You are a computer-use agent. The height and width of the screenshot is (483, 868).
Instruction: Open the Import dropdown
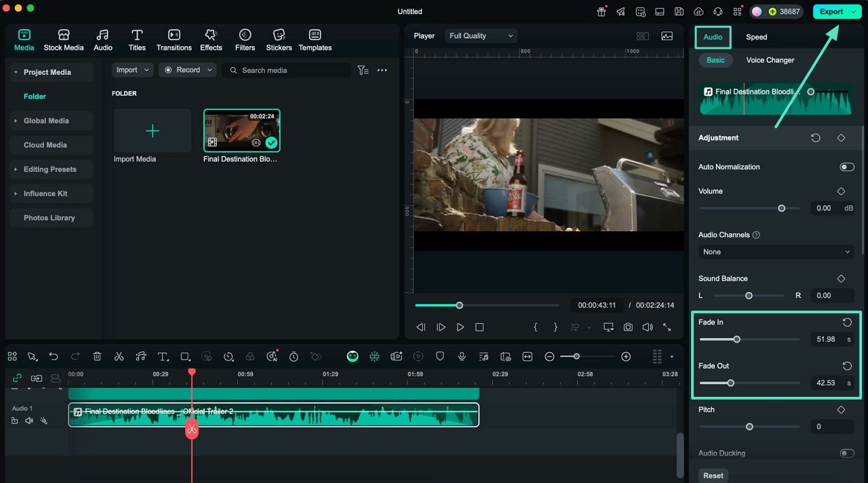pyautogui.click(x=133, y=70)
